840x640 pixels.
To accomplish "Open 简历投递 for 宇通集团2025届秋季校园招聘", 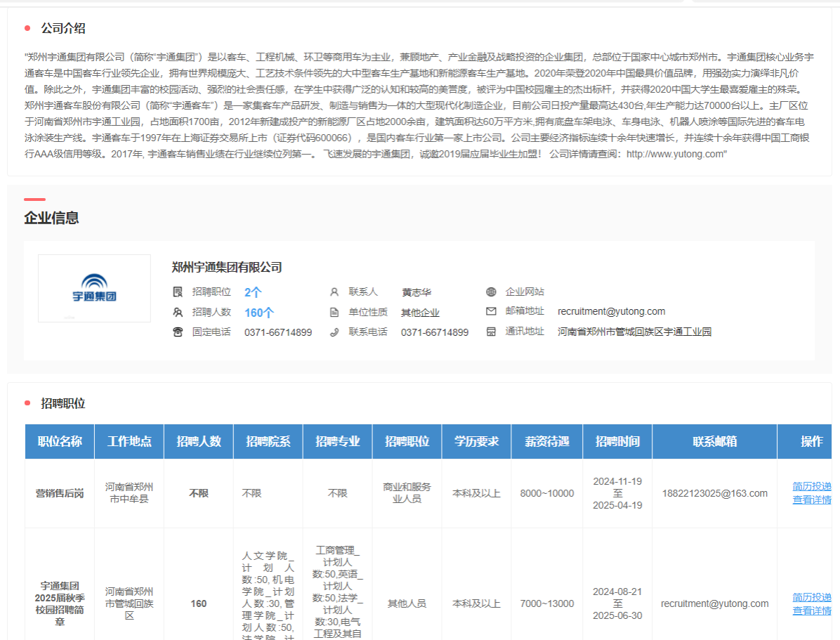I will coord(812,597).
